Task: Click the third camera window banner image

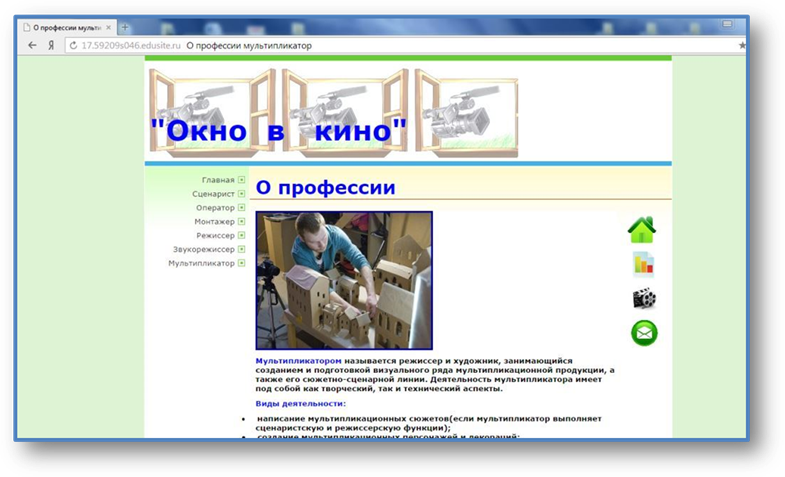Action: tap(467, 113)
